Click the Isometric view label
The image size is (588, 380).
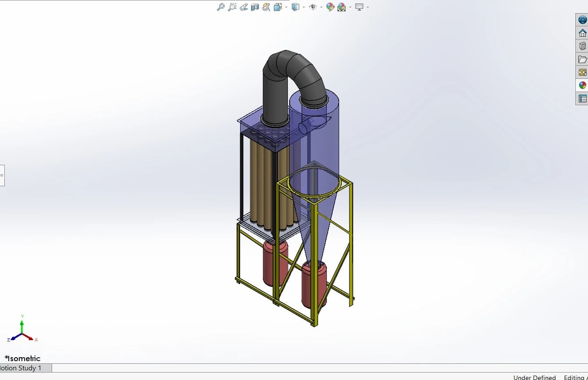(x=22, y=358)
